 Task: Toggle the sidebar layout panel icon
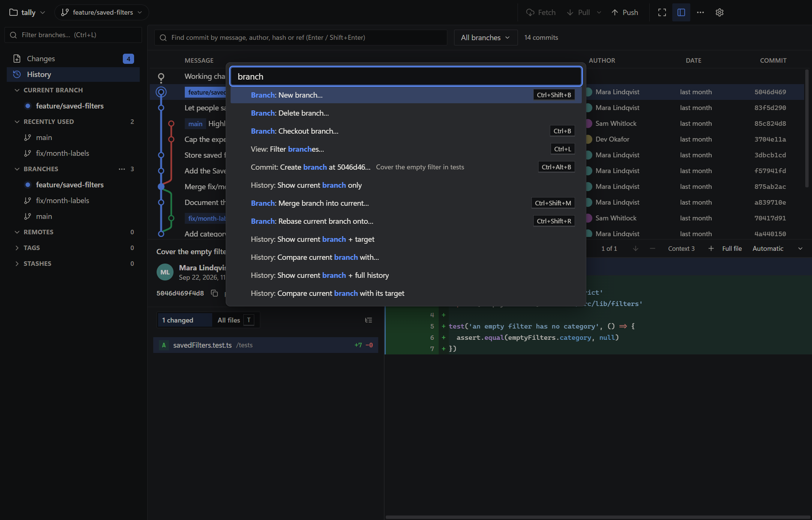(x=681, y=12)
